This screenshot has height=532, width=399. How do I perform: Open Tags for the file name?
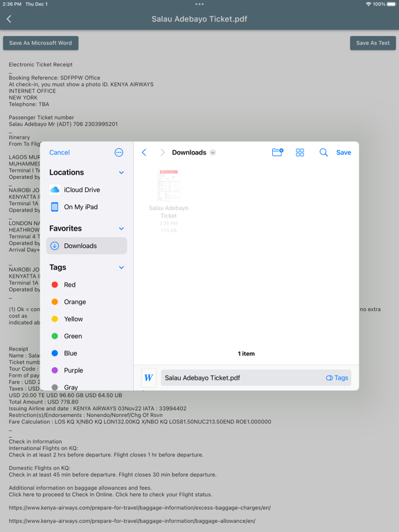click(x=337, y=378)
